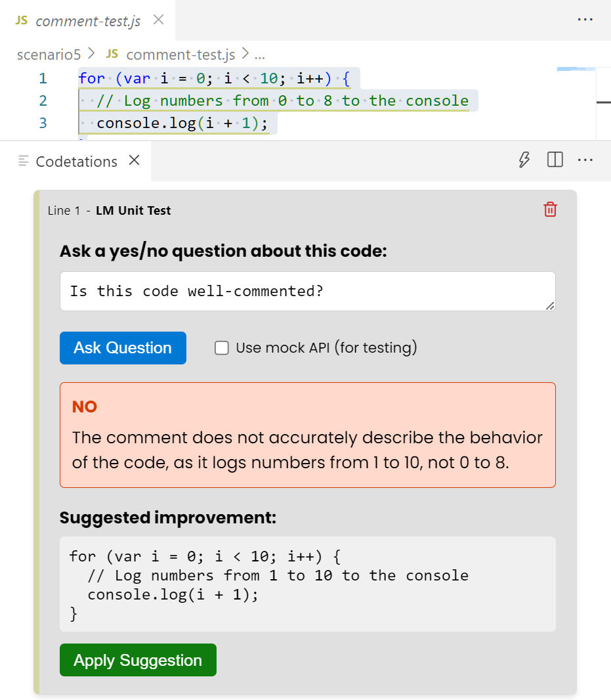Screen dimensions: 611x700
Task: Click the Use mock API label text
Action: pos(326,348)
